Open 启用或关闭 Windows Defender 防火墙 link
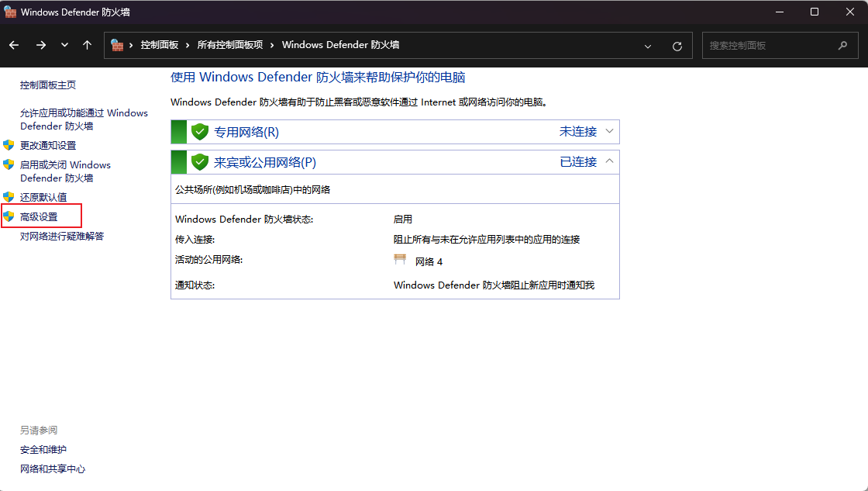 pyautogui.click(x=65, y=171)
